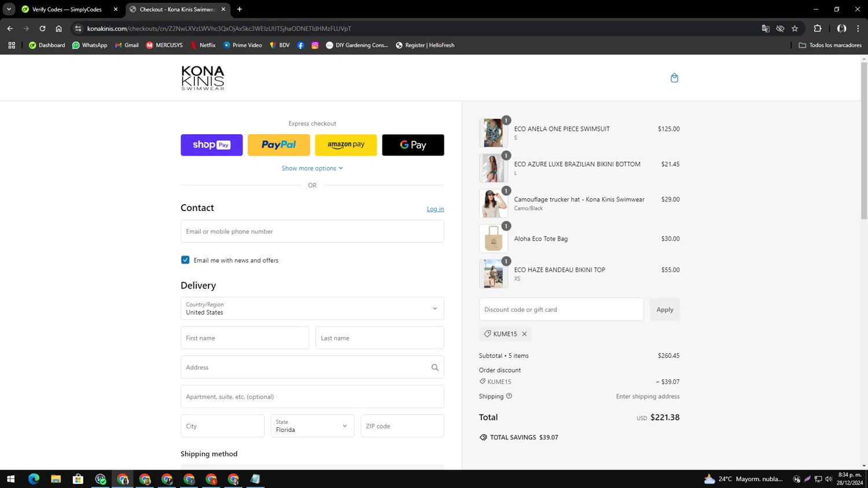Pay with Shop Pay
868x488 pixels.
coord(212,145)
